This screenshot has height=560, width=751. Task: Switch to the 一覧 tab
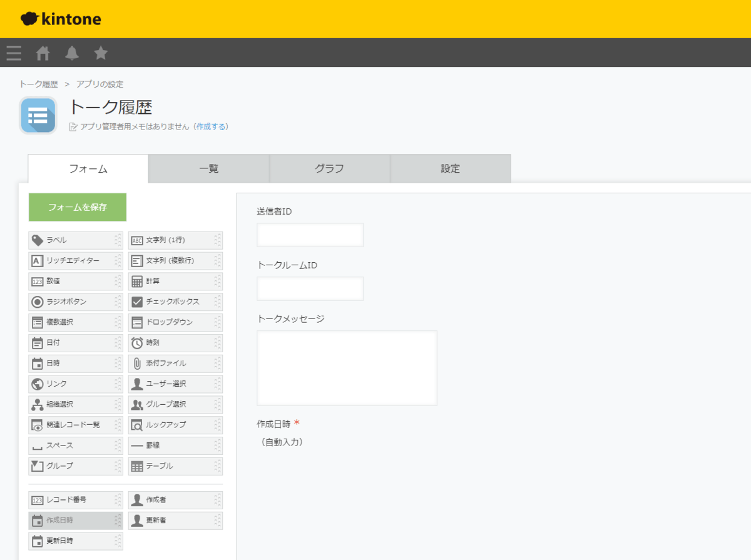point(208,168)
